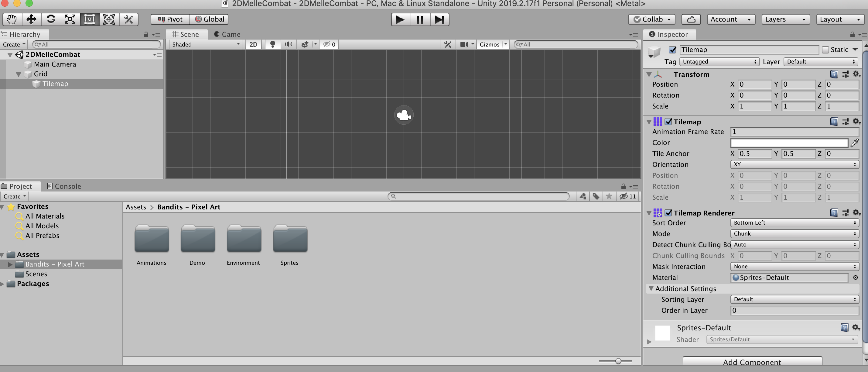Open the Shaded draw mode dropdown
Image resolution: width=868 pixels, height=372 pixels.
(206, 44)
